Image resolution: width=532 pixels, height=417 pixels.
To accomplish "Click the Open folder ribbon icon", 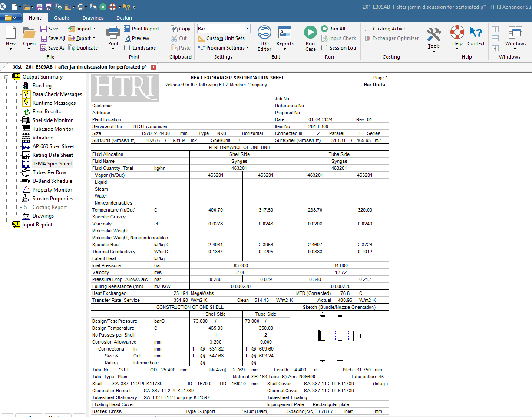I will click(29, 33).
